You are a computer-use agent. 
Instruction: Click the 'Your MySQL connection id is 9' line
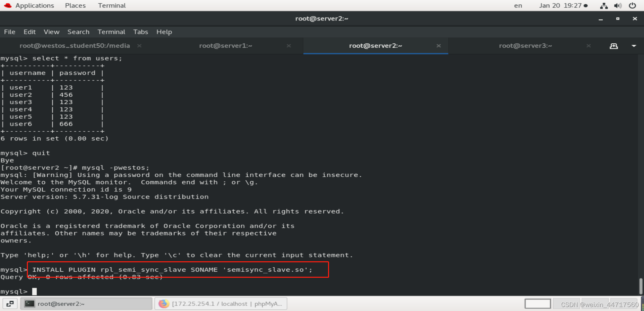tap(66, 189)
